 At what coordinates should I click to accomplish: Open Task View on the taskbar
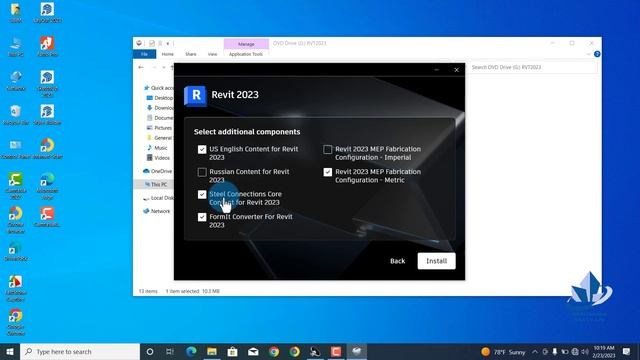click(x=170, y=351)
